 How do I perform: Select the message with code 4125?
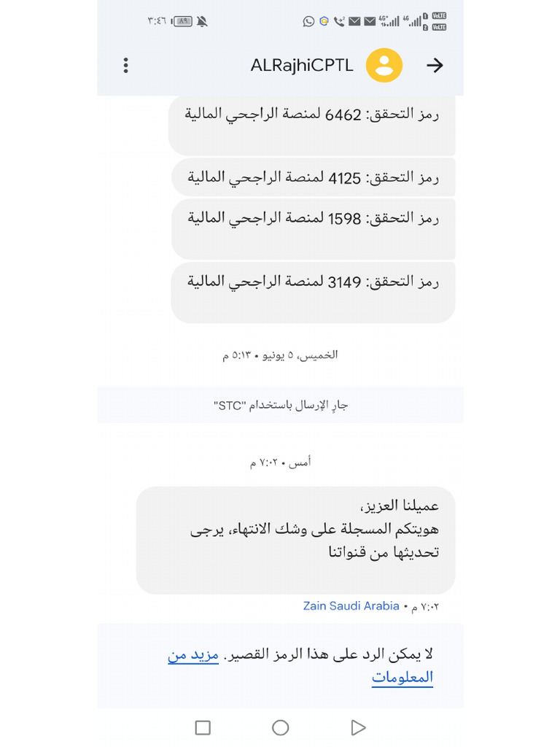(x=313, y=177)
